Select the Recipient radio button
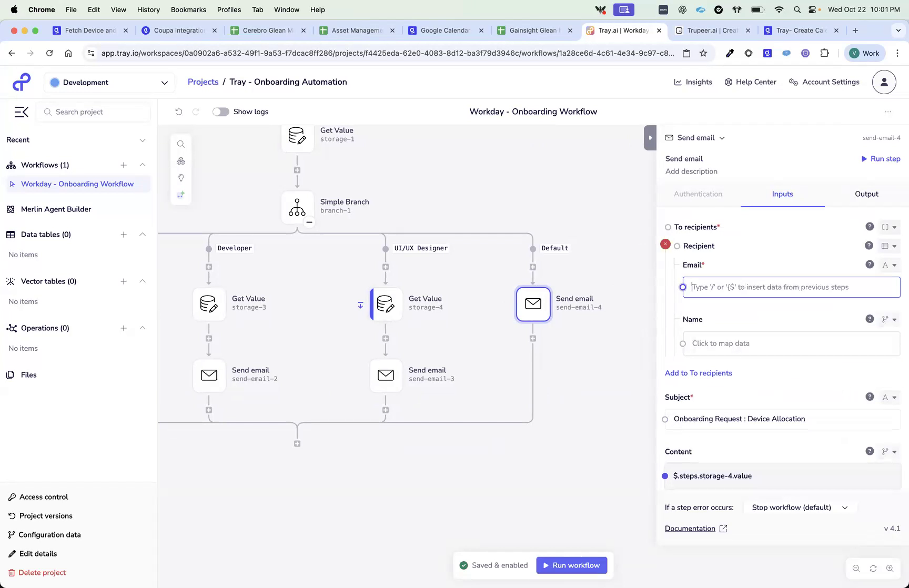Image resolution: width=909 pixels, height=588 pixels. [677, 246]
